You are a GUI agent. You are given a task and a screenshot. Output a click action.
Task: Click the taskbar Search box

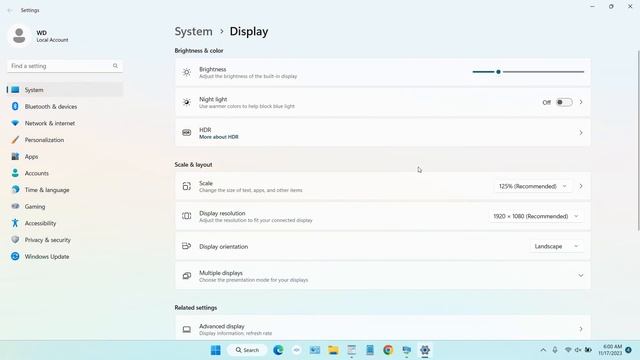pyautogui.click(x=247, y=350)
